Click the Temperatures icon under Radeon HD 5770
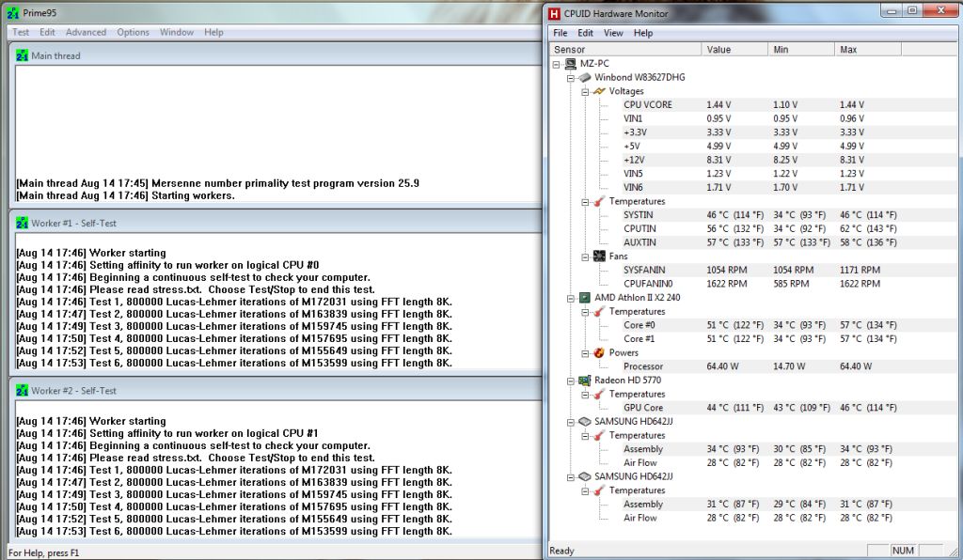 coord(599,394)
